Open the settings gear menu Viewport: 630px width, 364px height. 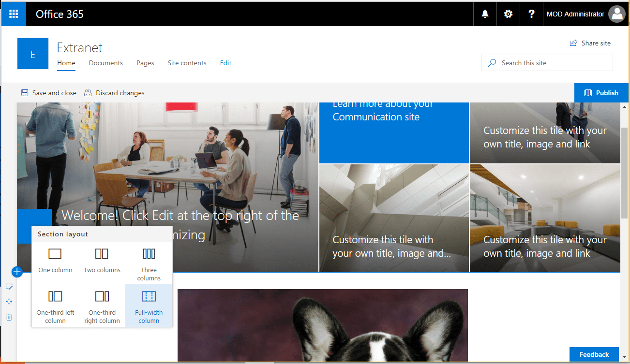coord(508,14)
